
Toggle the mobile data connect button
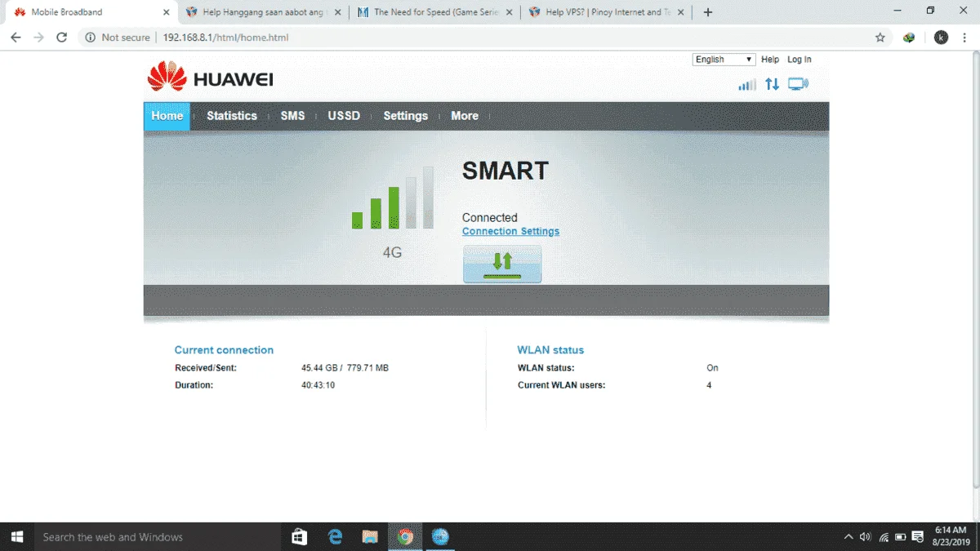(x=502, y=264)
